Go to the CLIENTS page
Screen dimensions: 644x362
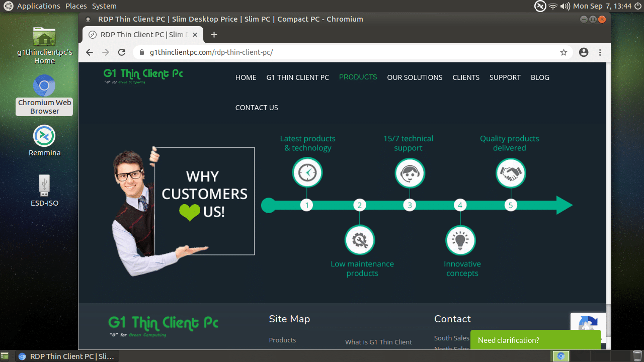point(466,77)
